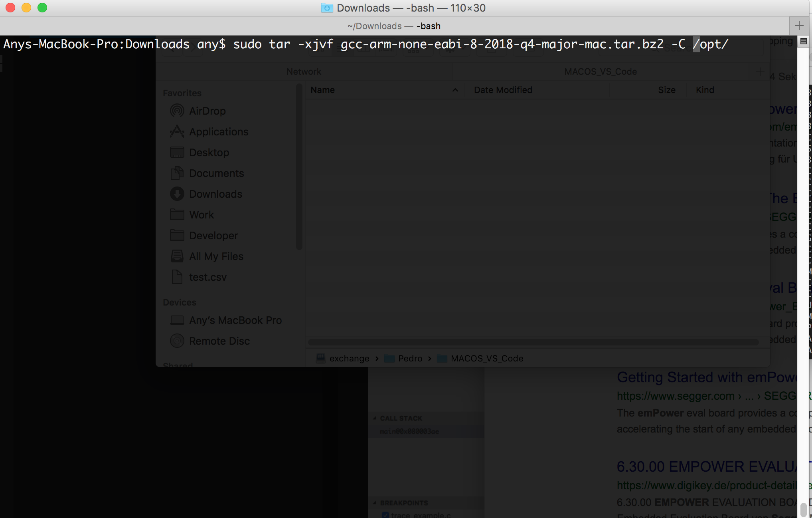Viewport: 812px width, 518px height.
Task: Click the split pane icon above scrollbar
Action: tap(804, 41)
